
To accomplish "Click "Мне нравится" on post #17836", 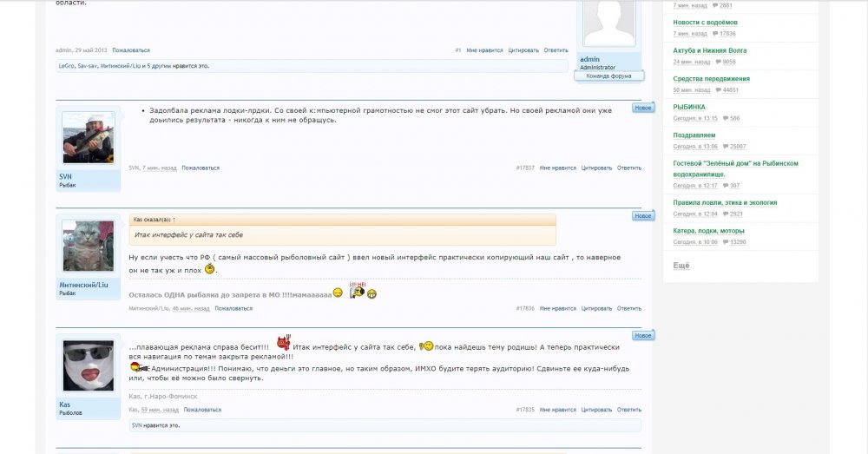I will point(557,308).
